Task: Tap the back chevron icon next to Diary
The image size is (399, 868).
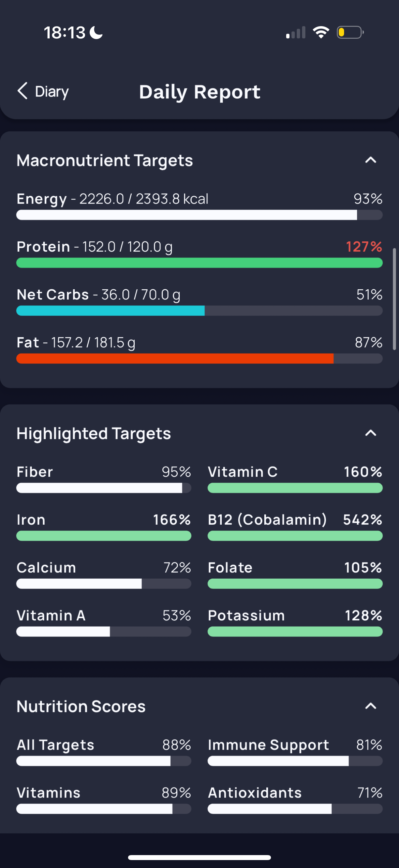Action: click(22, 91)
